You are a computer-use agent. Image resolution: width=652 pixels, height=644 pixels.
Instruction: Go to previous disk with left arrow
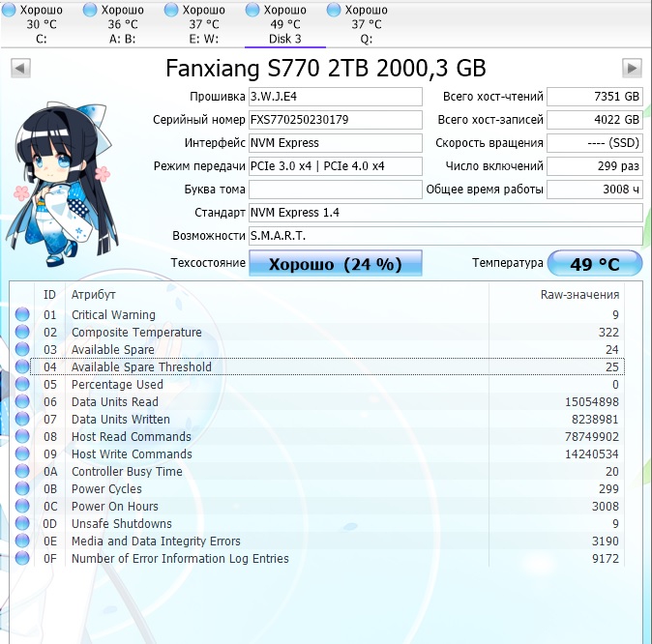click(x=20, y=69)
